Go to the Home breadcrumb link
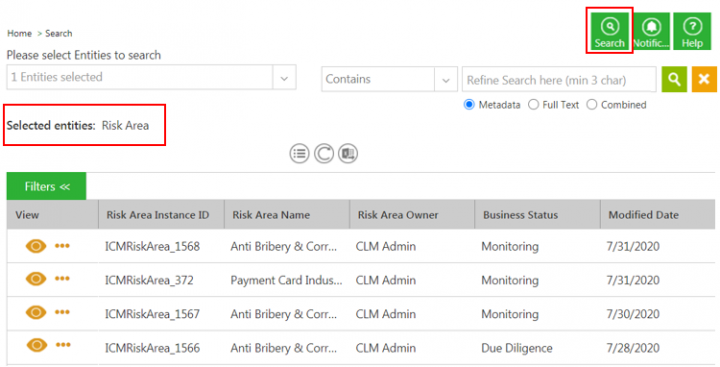Image resolution: width=720 pixels, height=367 pixels. (x=19, y=34)
